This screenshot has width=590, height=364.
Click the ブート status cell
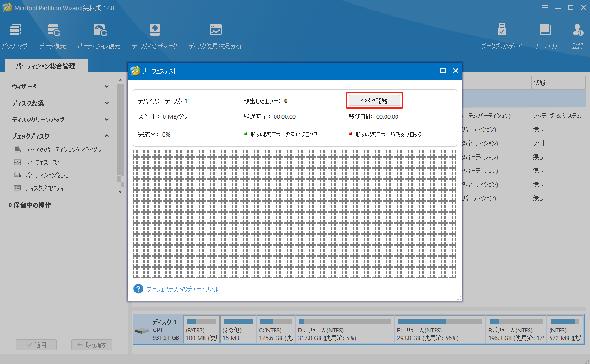(540, 143)
